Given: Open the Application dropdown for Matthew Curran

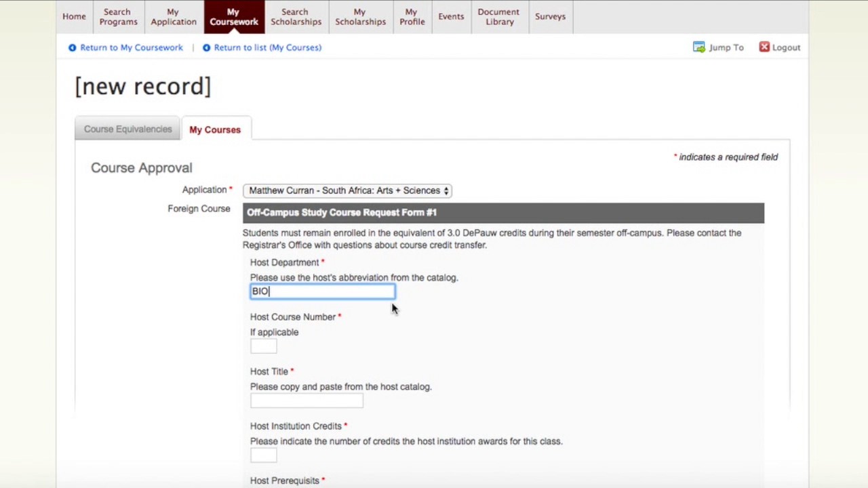Looking at the screenshot, I should 347,190.
